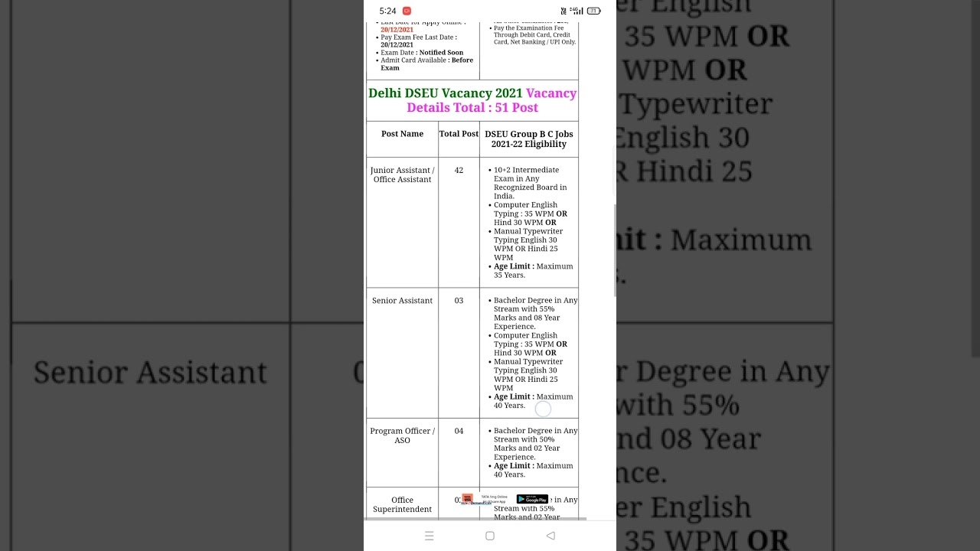Tap the floating touch indicator circle
Image resolution: width=980 pixels, height=551 pixels.
click(x=543, y=409)
